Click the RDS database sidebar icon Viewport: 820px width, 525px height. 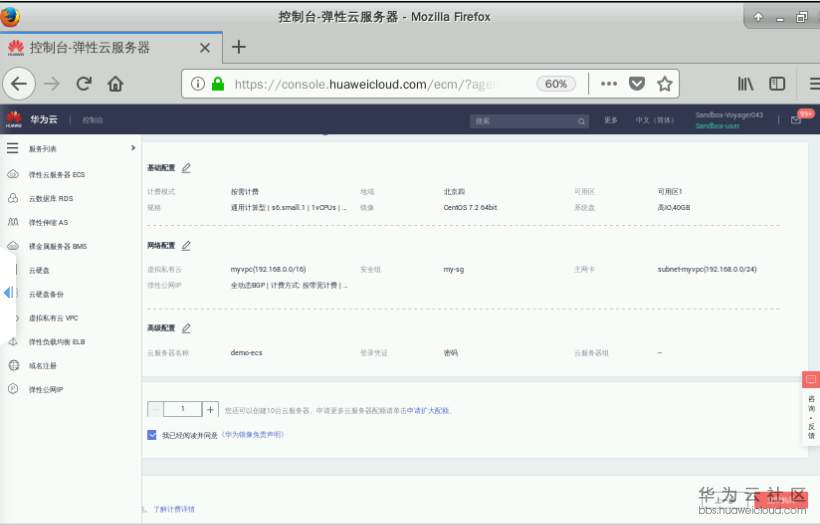pyautogui.click(x=13, y=198)
